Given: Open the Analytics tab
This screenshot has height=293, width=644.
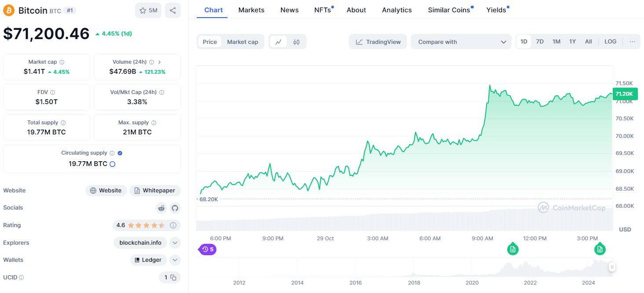Looking at the screenshot, I should tap(397, 10).
